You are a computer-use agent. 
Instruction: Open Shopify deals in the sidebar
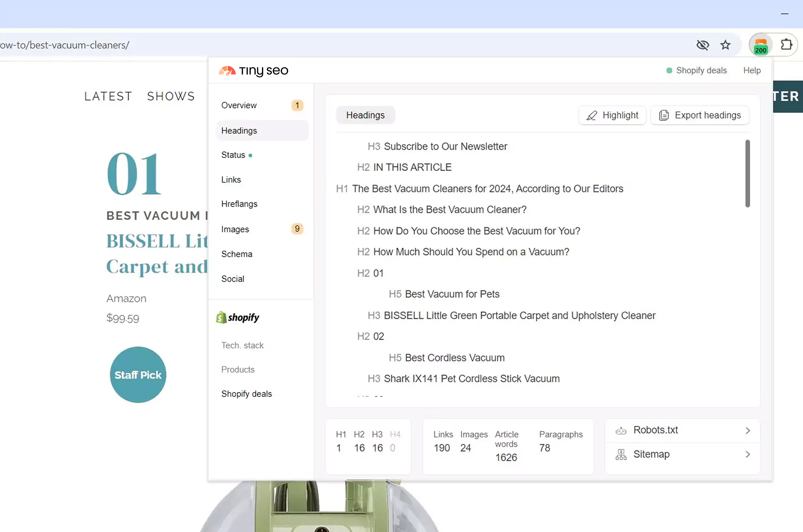(247, 394)
